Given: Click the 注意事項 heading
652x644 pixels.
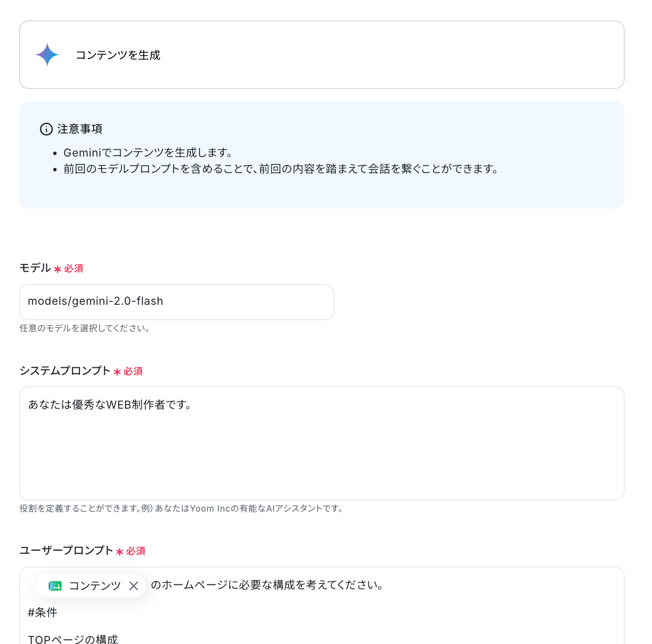Looking at the screenshot, I should [x=80, y=129].
